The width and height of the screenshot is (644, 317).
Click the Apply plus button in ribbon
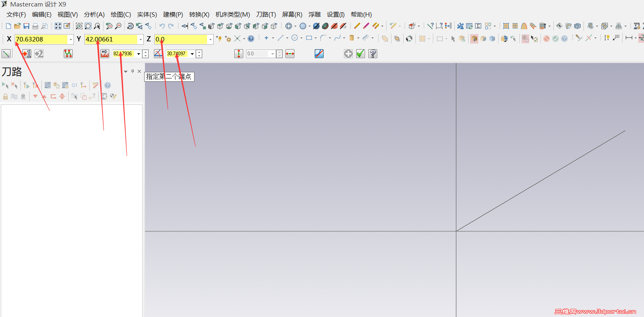click(348, 54)
